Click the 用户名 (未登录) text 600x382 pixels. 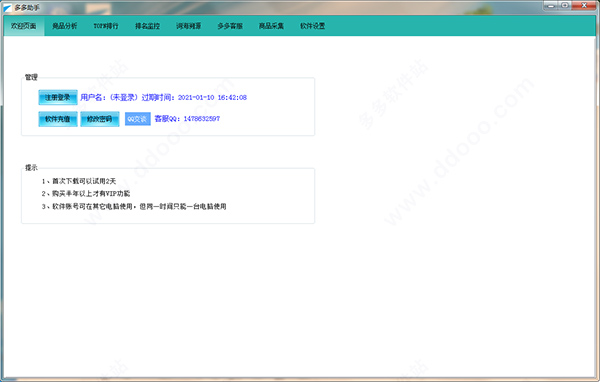pos(109,98)
